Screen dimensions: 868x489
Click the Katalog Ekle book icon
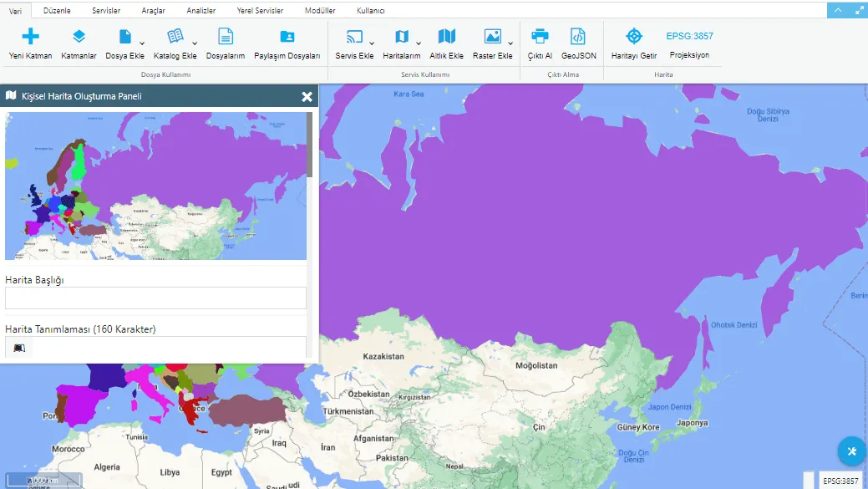(175, 37)
